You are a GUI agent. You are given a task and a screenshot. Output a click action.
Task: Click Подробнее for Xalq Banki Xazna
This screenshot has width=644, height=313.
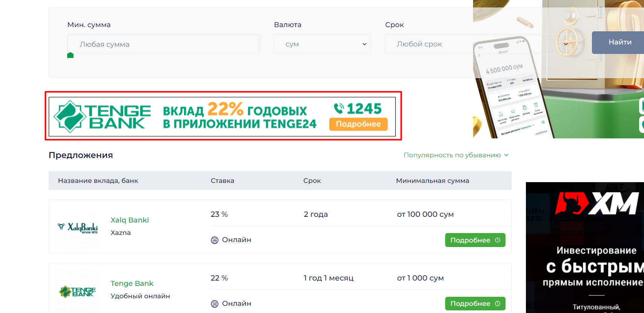click(475, 240)
